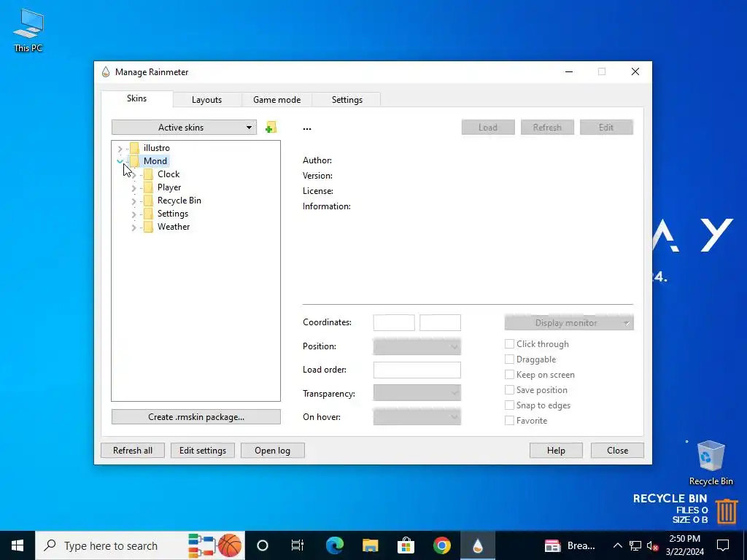The image size is (747, 560).
Task: Switch to the Game mode tab
Action: (276, 99)
